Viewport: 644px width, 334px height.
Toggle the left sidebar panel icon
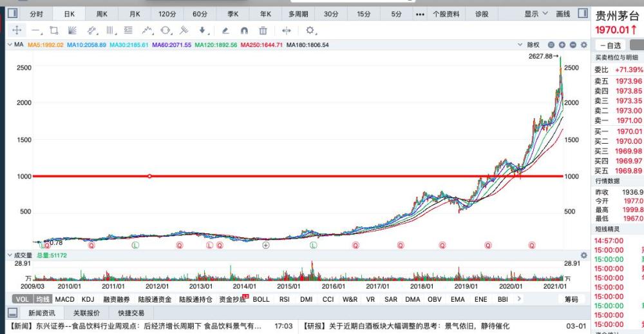[12, 13]
